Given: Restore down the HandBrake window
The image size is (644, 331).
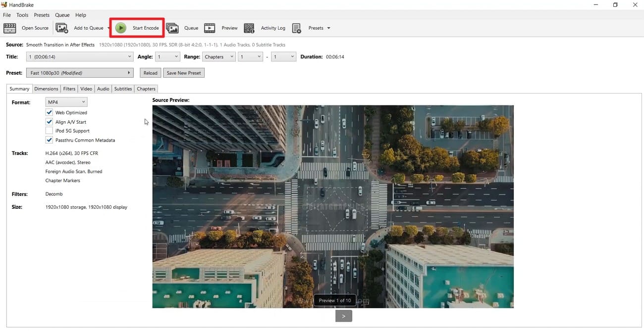Looking at the screenshot, I should [x=615, y=5].
